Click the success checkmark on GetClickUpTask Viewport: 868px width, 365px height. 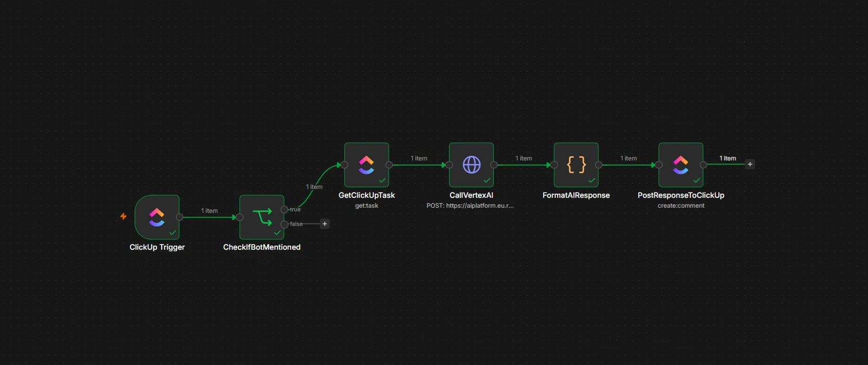pyautogui.click(x=382, y=180)
